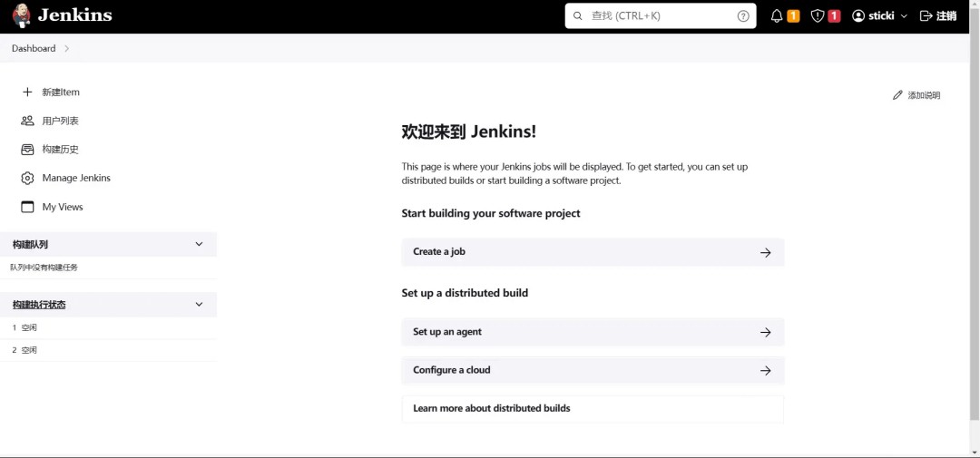Screen dimensions: 980x458
Task: Click the My Views window icon
Action: 27,207
